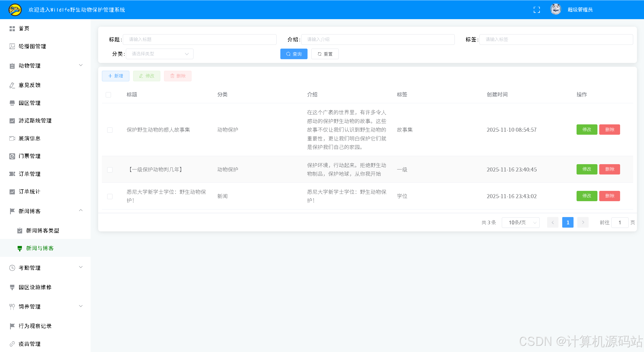644x352 pixels.
Task: Go to next page arrow
Action: tap(583, 222)
